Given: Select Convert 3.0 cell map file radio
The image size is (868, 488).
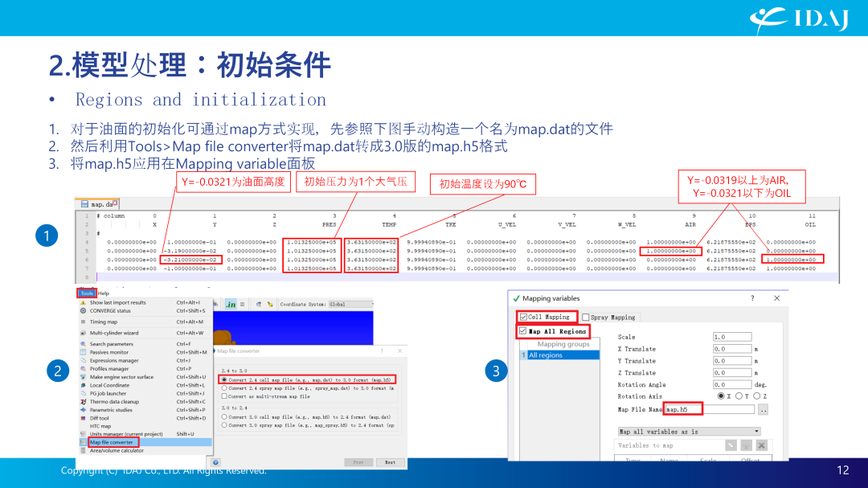Looking at the screenshot, I should click(x=224, y=417).
